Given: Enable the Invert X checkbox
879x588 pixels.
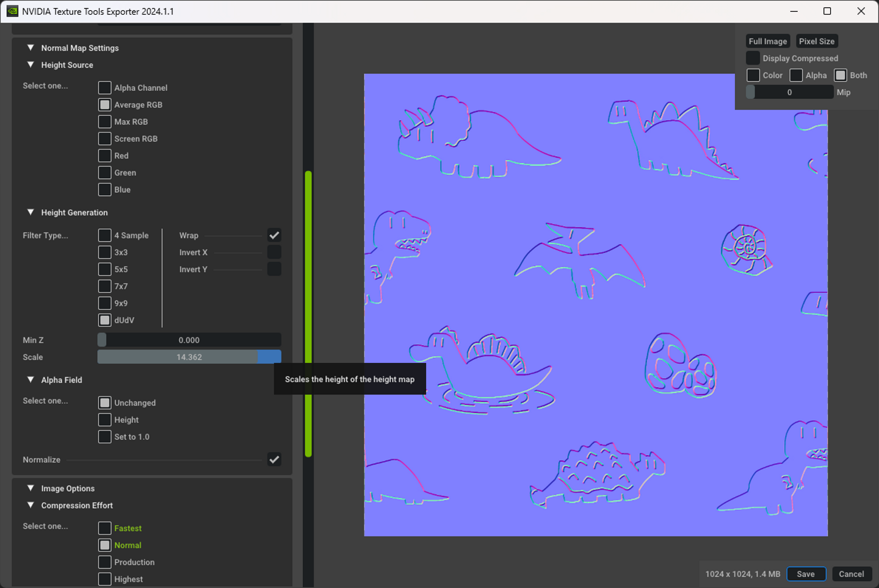Looking at the screenshot, I should tap(274, 253).
